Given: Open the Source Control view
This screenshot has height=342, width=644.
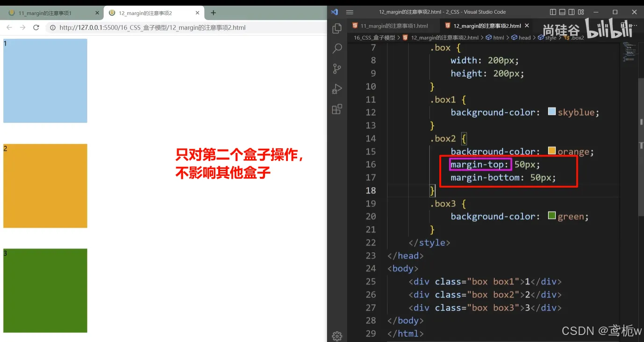Looking at the screenshot, I should pos(336,69).
